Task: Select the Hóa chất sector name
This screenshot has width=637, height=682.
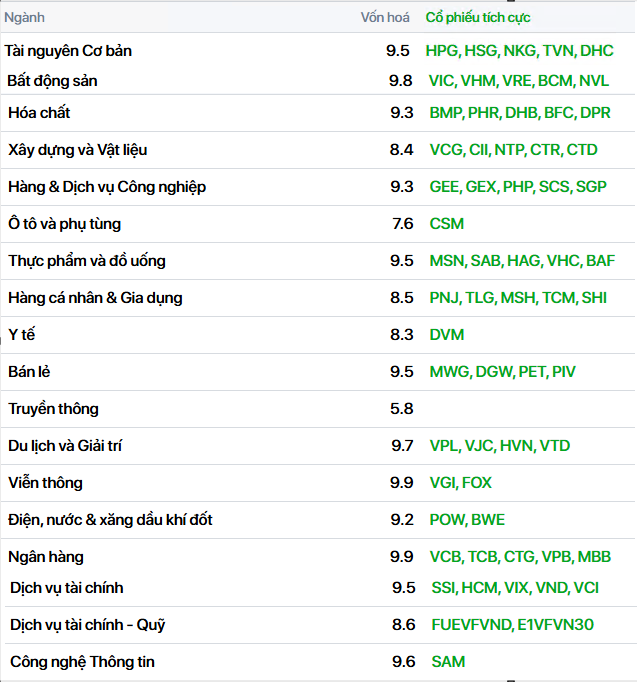Action: 39,113
